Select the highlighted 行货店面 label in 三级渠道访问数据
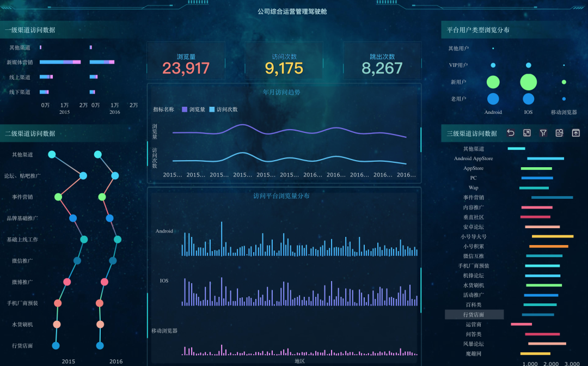The image size is (588, 366). pos(474,315)
